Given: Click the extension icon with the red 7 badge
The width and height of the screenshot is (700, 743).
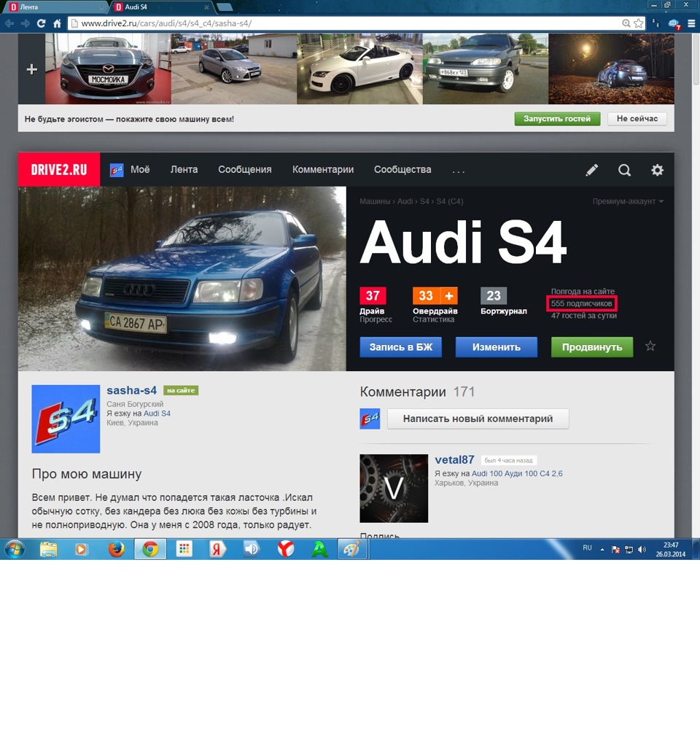Looking at the screenshot, I should (x=674, y=23).
